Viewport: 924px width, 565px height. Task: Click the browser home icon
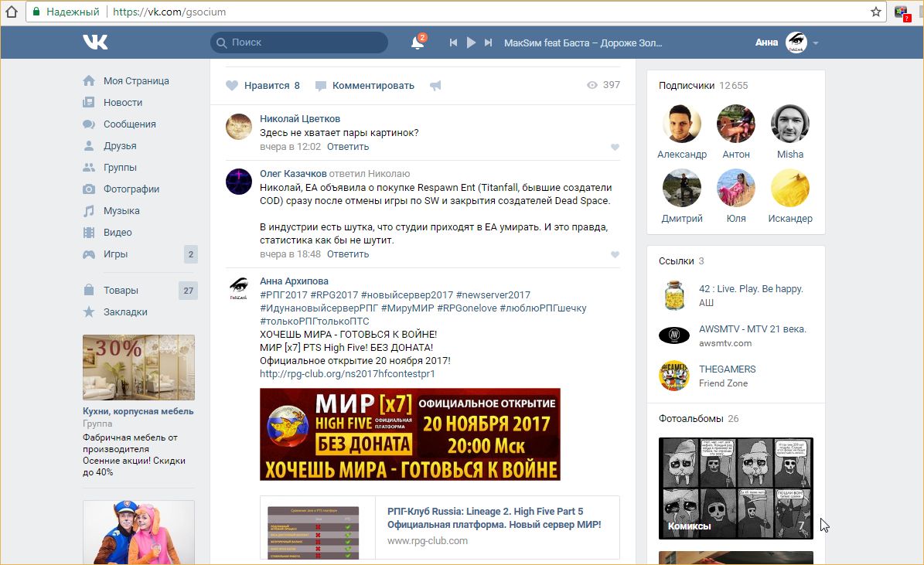click(12, 12)
